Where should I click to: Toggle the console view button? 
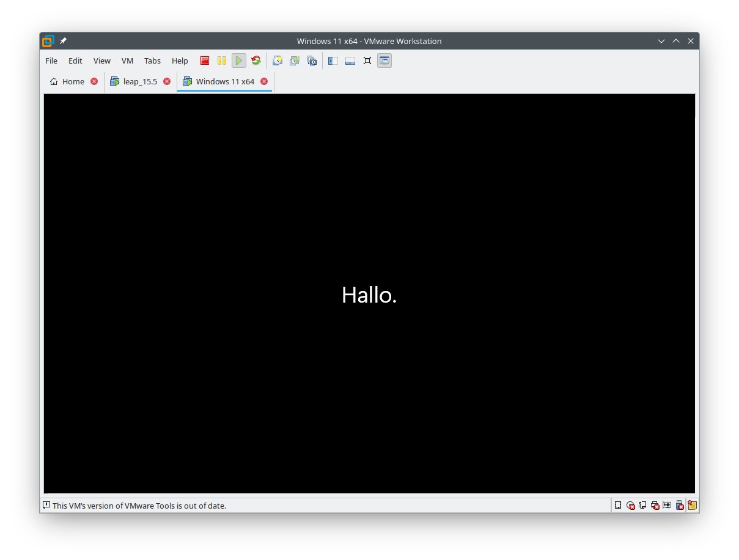point(384,61)
